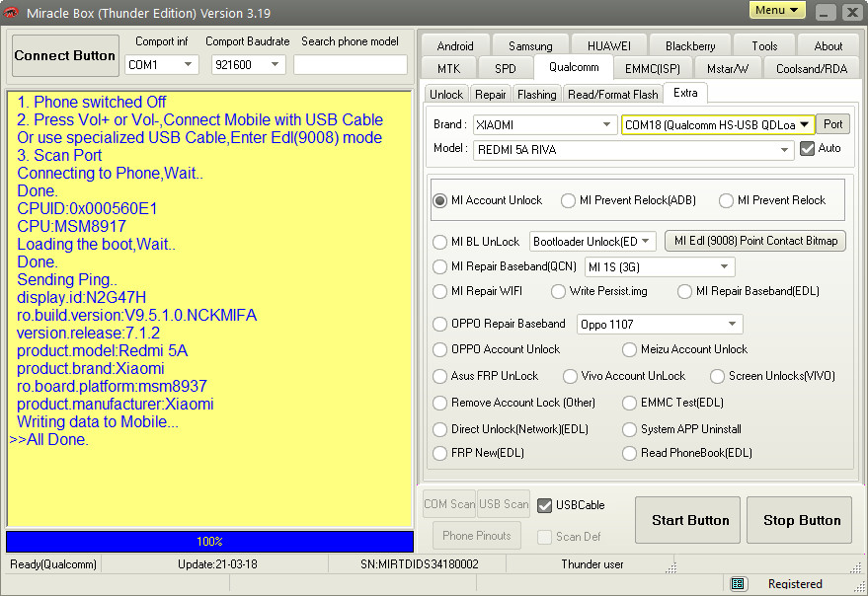
Task: Open the Comport Baudrate 921600 dropdown
Action: (248, 65)
